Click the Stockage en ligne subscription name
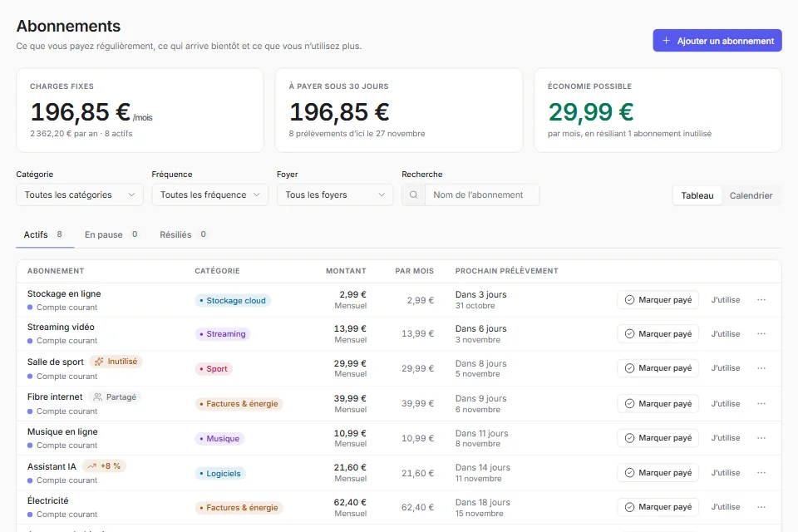The image size is (798, 532). click(x=64, y=293)
